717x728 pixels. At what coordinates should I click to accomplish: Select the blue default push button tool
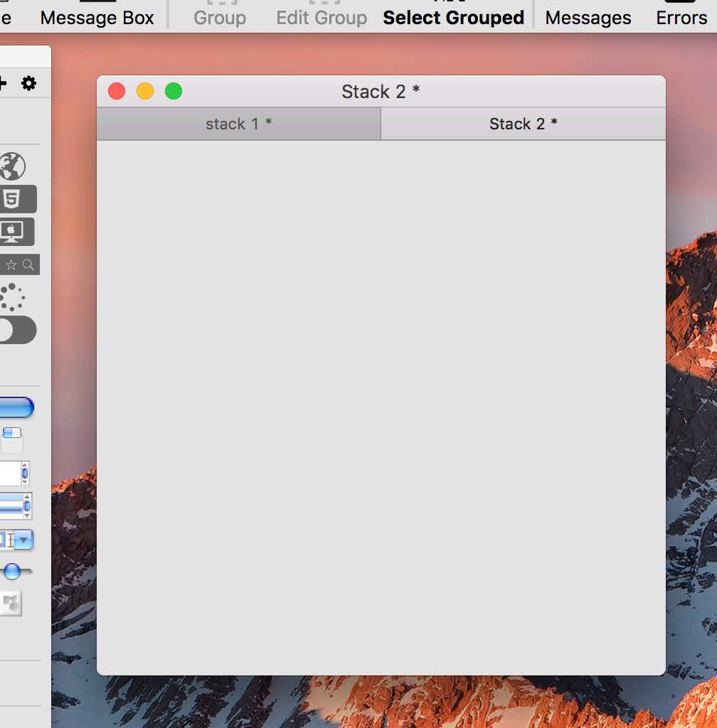tap(16, 407)
